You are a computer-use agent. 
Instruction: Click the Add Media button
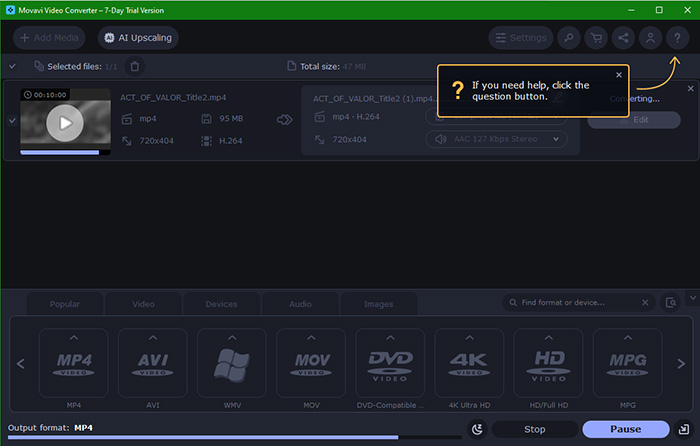point(49,38)
